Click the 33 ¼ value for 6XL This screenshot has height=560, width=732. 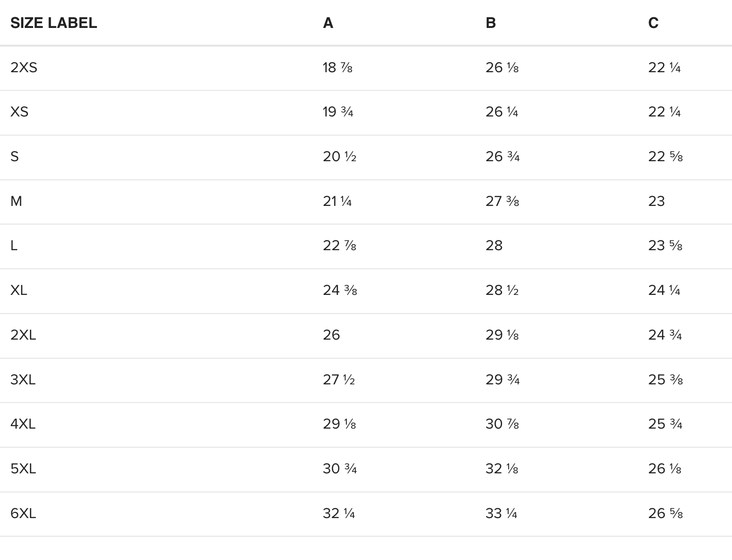pos(501,513)
